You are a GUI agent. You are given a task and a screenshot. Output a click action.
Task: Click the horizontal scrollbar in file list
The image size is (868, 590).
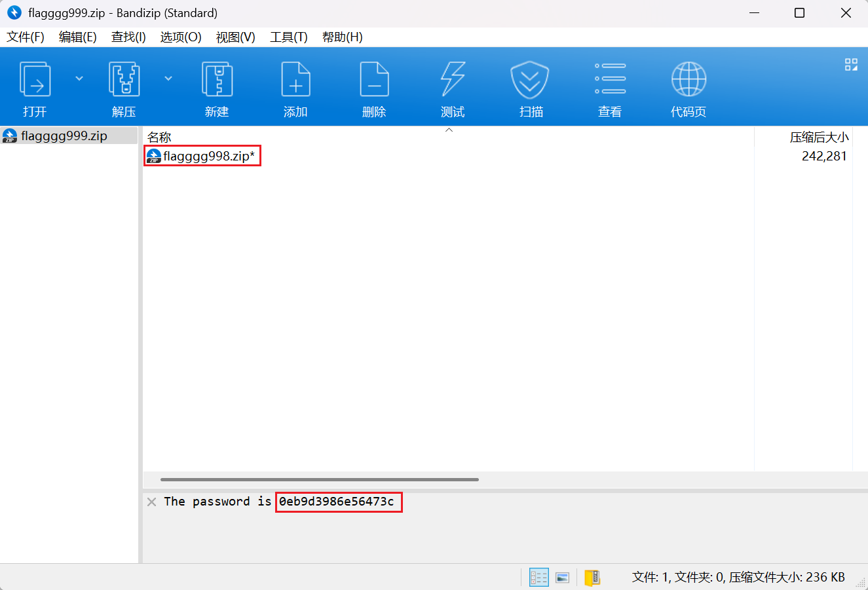320,479
